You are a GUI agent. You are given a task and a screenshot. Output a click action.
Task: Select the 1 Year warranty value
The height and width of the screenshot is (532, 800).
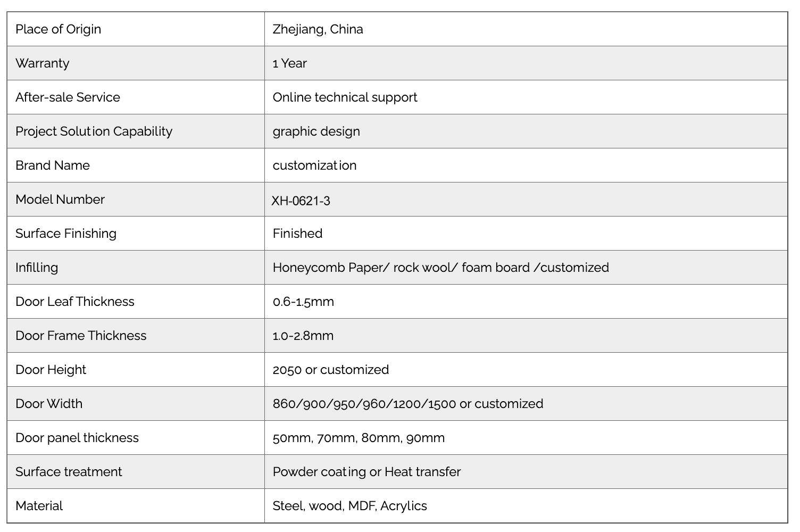pos(289,63)
